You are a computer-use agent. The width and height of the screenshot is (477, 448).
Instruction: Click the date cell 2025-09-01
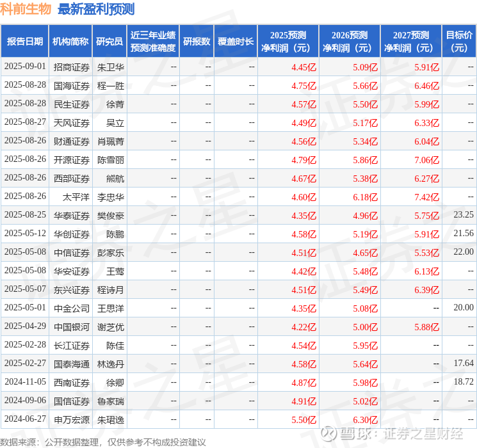click(x=25, y=67)
